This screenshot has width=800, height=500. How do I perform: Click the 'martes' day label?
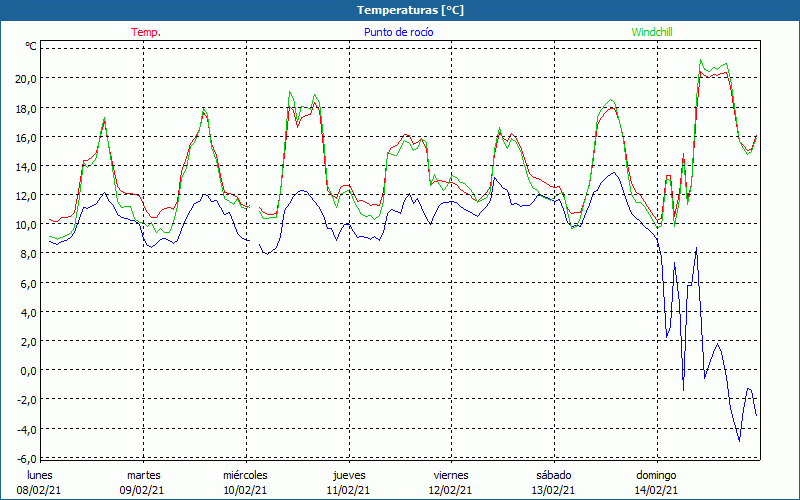144,475
